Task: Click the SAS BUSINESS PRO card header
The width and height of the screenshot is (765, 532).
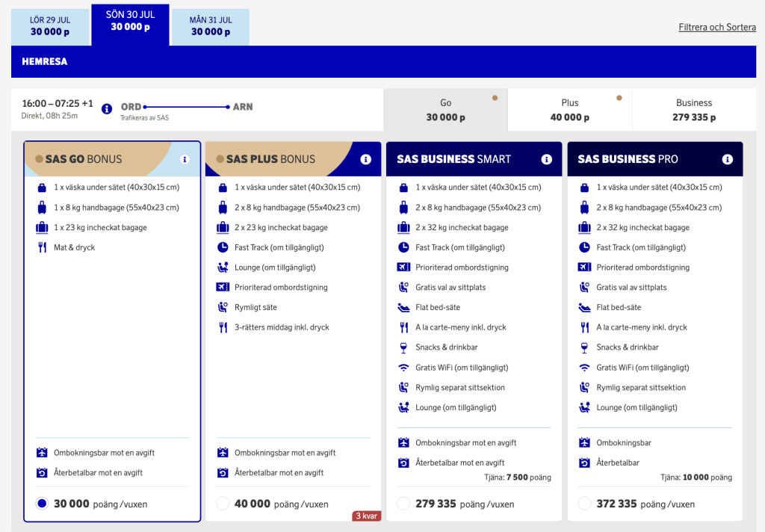Action: coord(655,159)
